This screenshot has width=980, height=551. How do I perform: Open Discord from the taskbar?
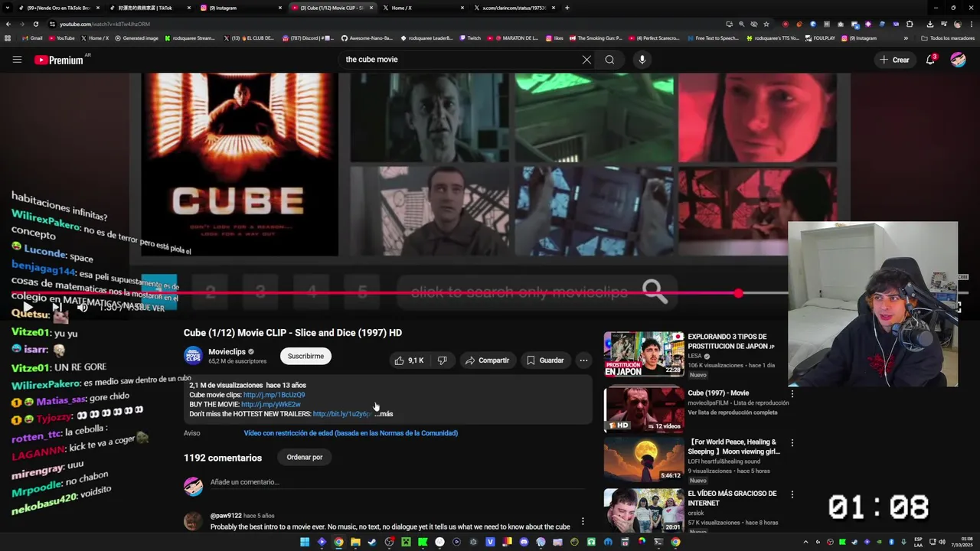[x=524, y=542]
